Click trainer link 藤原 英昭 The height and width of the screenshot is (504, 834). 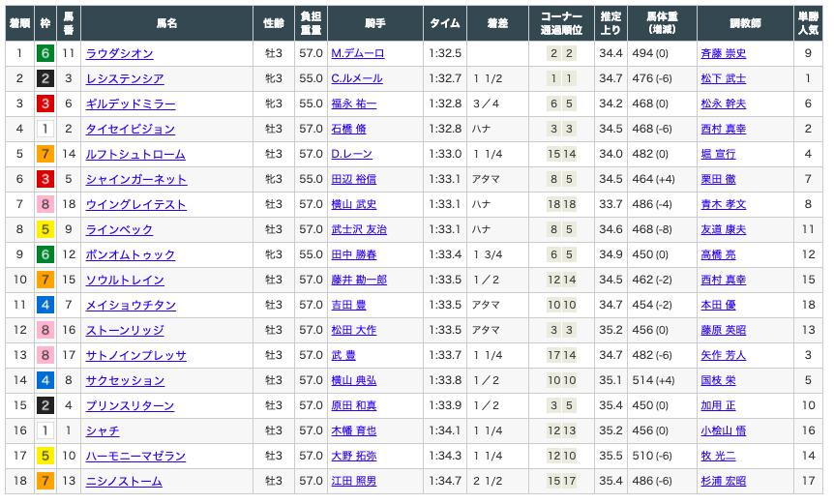click(x=724, y=331)
